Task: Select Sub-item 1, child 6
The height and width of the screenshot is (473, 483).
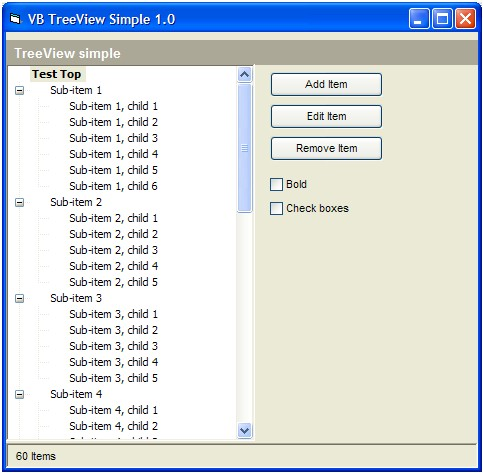Action: [113, 186]
